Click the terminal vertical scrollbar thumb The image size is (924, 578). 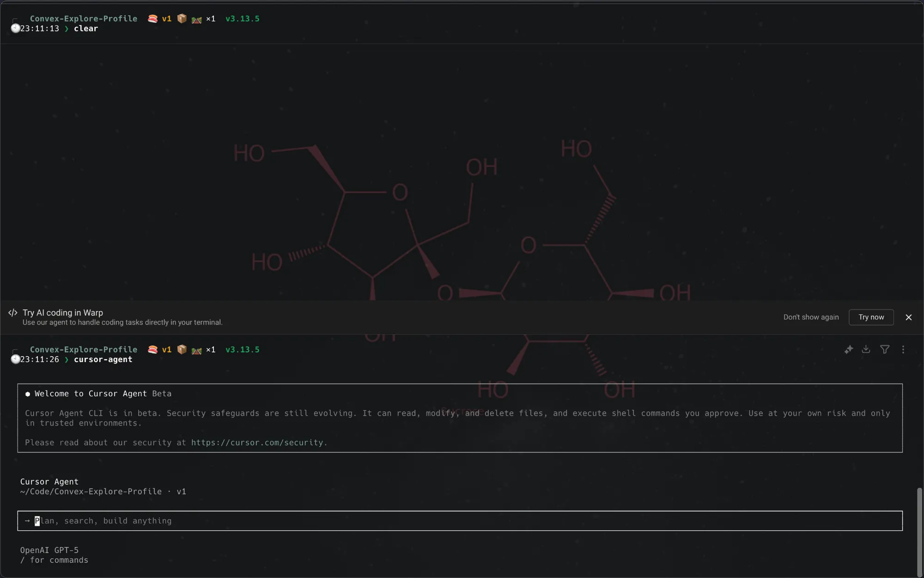919,532
